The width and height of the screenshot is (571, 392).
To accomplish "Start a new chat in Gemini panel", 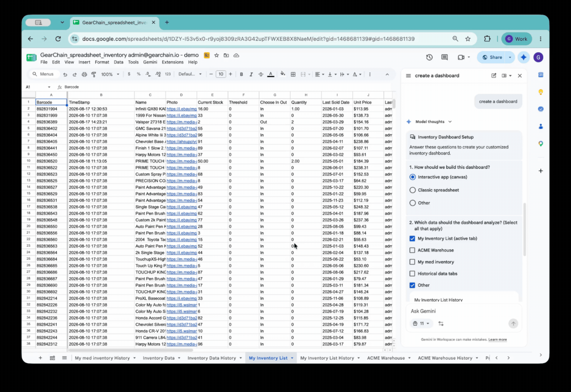I will click(494, 76).
